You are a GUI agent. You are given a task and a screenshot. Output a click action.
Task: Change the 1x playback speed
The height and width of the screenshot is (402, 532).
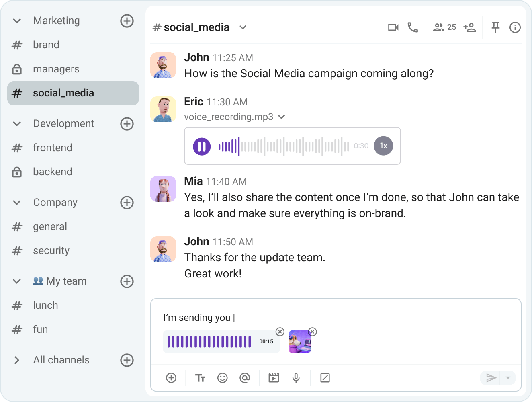click(x=383, y=146)
